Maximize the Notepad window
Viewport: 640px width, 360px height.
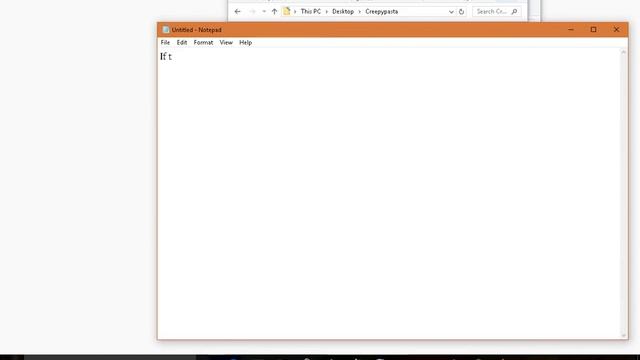click(593, 29)
